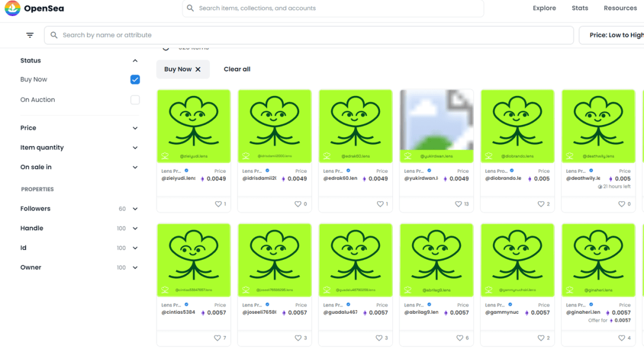Click heart icon on @abrilag9.lens card
Screen dimensions: 644x349
coord(459,338)
